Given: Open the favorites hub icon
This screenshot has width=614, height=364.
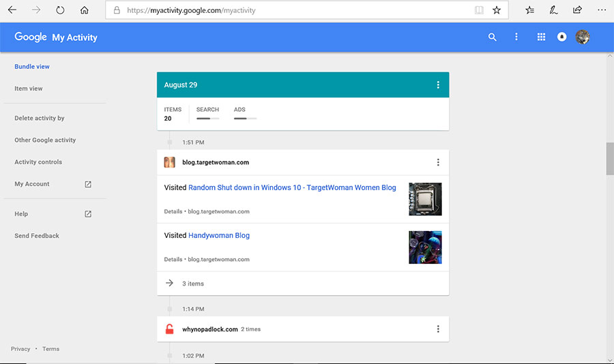Looking at the screenshot, I should click(x=529, y=10).
